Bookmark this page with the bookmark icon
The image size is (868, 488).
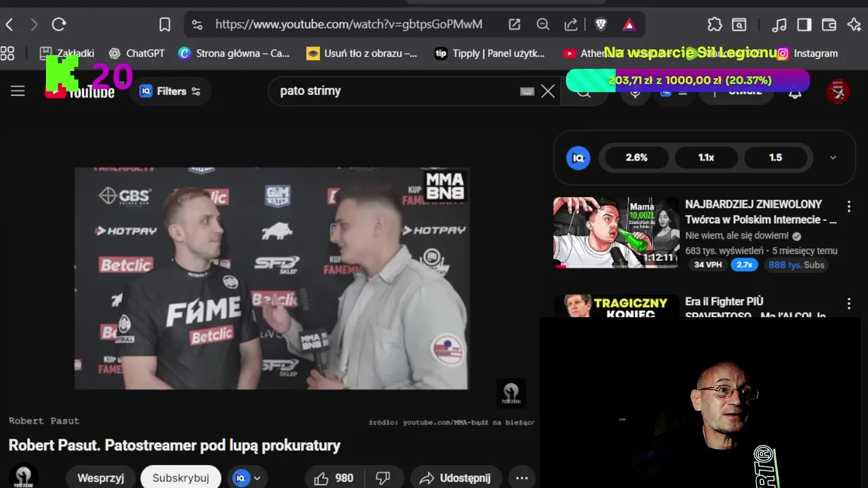pos(165,25)
